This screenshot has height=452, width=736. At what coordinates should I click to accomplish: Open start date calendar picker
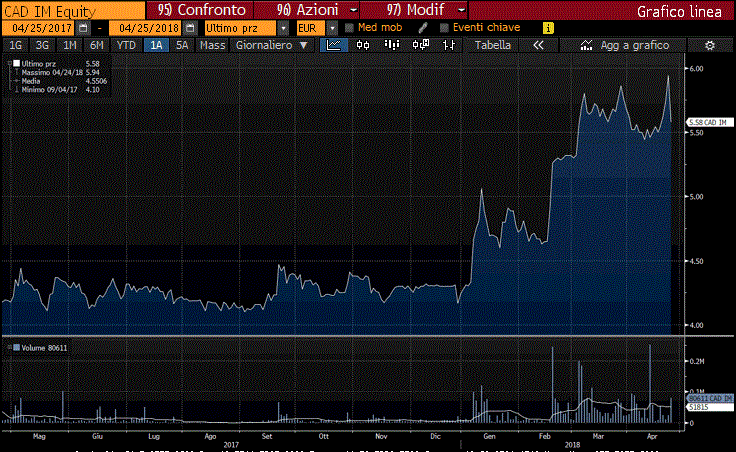click(x=82, y=28)
